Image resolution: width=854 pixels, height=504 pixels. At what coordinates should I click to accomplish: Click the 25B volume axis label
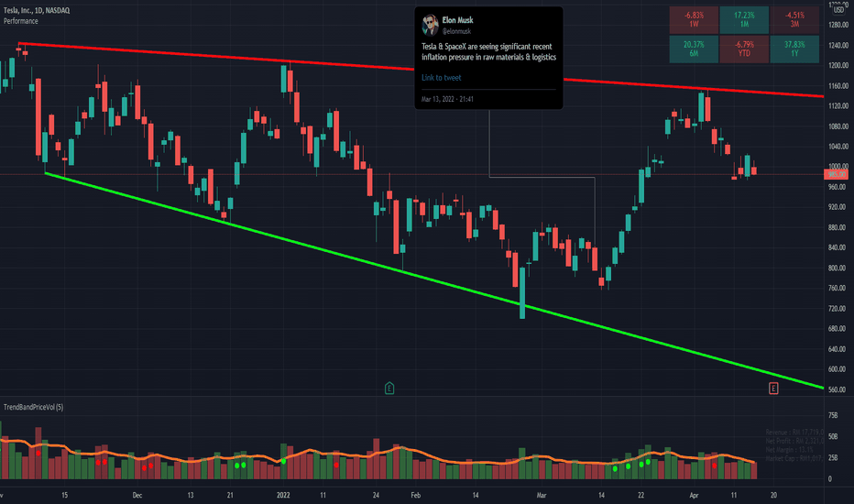click(x=833, y=457)
